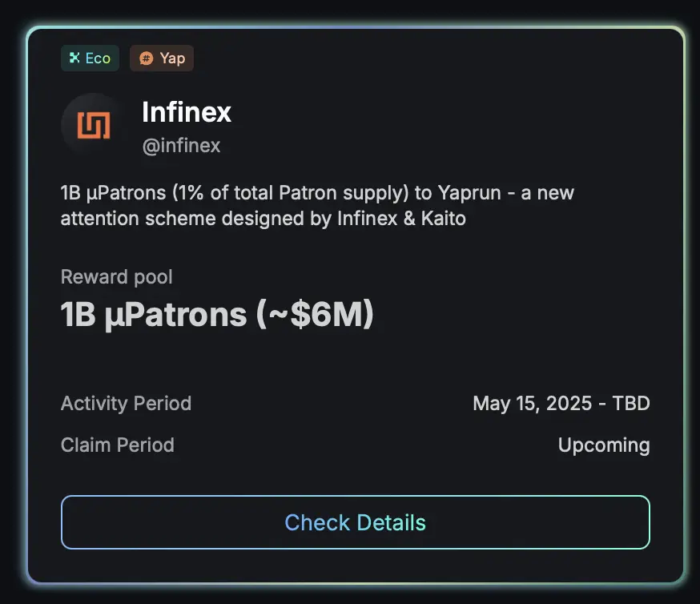Select the 1B µPatrons reward amount
700x604 pixels.
(x=154, y=314)
